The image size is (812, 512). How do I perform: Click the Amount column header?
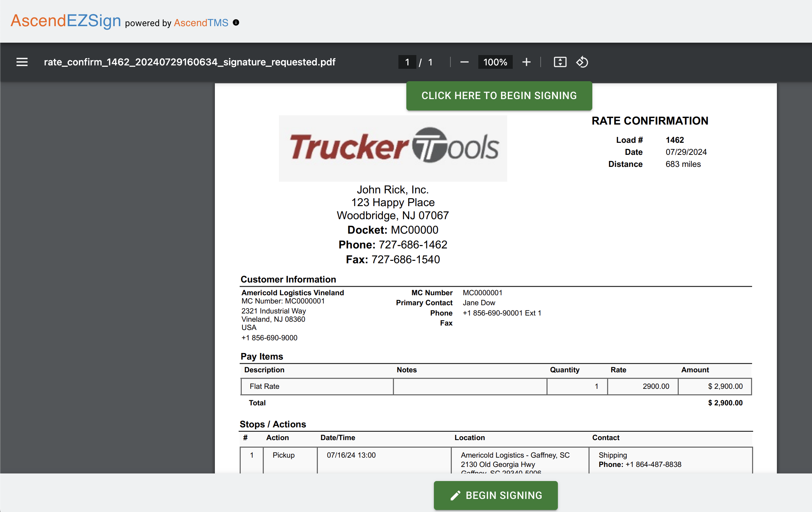[x=695, y=370]
